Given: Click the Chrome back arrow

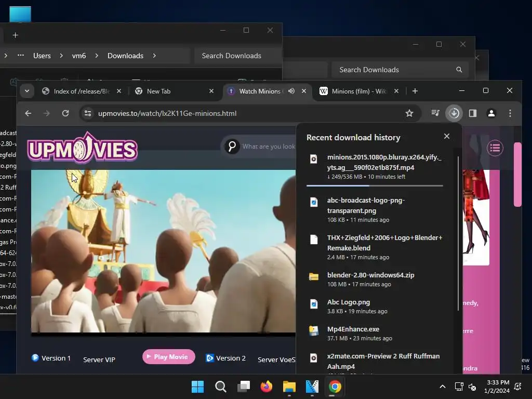Looking at the screenshot, I should tap(28, 113).
